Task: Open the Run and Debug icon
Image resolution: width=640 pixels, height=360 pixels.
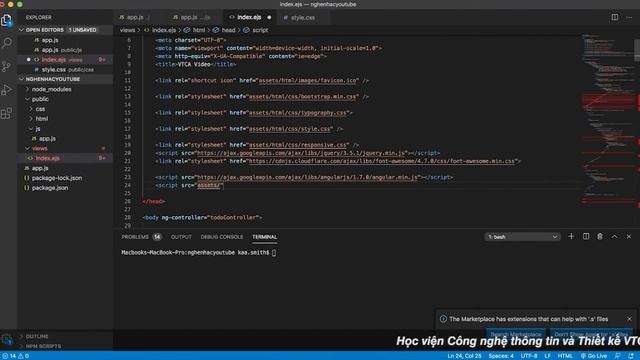Action: tap(7, 90)
